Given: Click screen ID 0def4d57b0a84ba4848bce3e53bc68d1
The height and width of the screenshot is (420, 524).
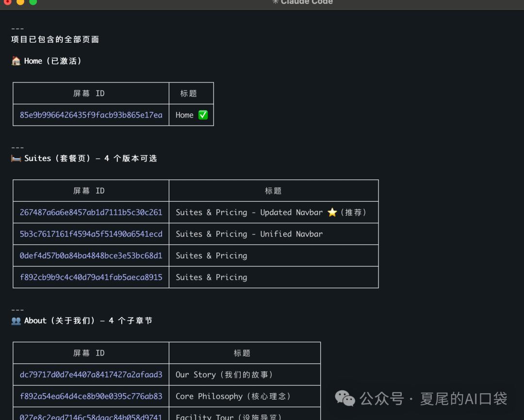Looking at the screenshot, I should 91,255.
